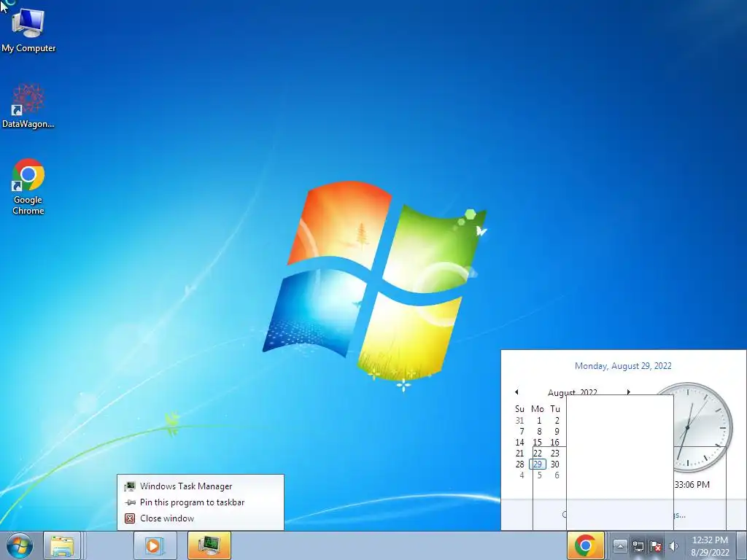Open the Action Center flag icon
This screenshot has width=747, height=560.
pos(656,546)
